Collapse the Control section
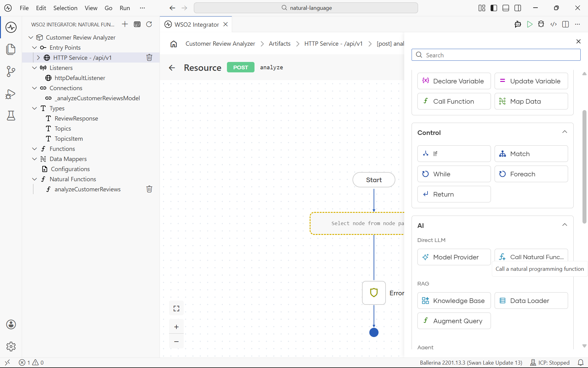 pos(565,132)
